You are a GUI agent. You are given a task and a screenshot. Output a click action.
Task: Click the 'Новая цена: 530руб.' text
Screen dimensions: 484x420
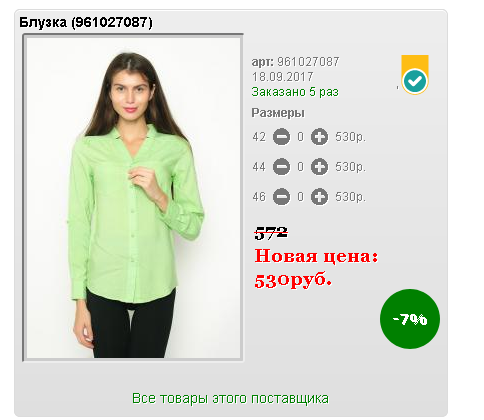316,269
